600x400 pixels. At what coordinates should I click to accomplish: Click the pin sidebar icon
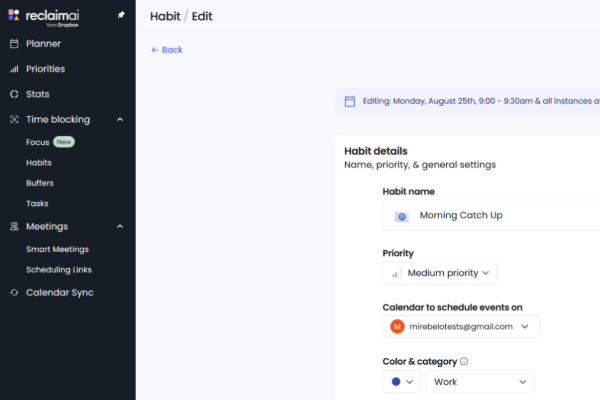tap(121, 16)
